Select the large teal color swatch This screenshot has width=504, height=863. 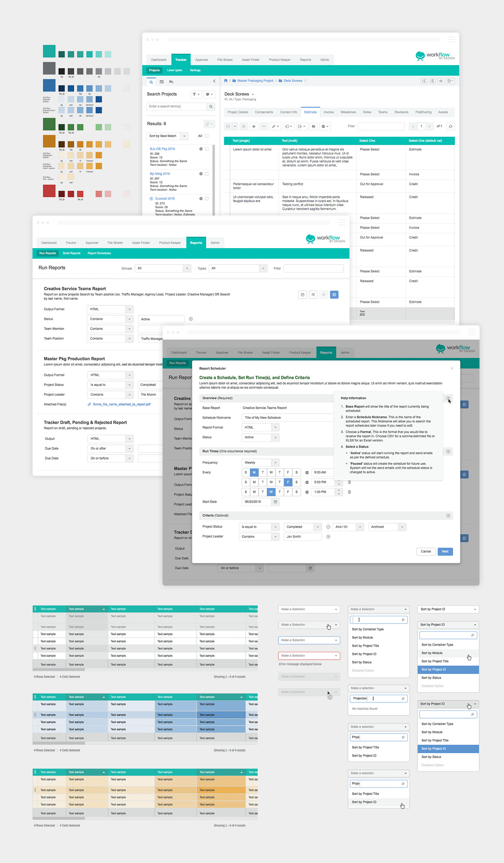pyautogui.click(x=49, y=51)
